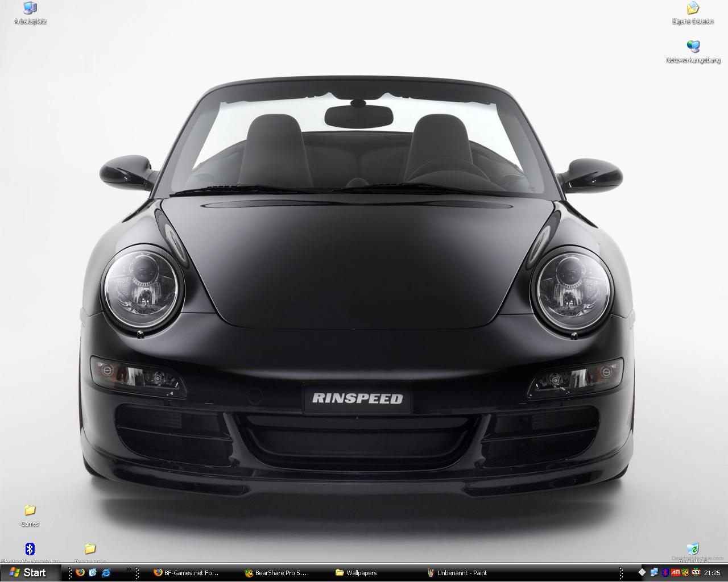Click the Bluetooth tray icon
Image resolution: width=728 pixels, height=582 pixels.
664,572
